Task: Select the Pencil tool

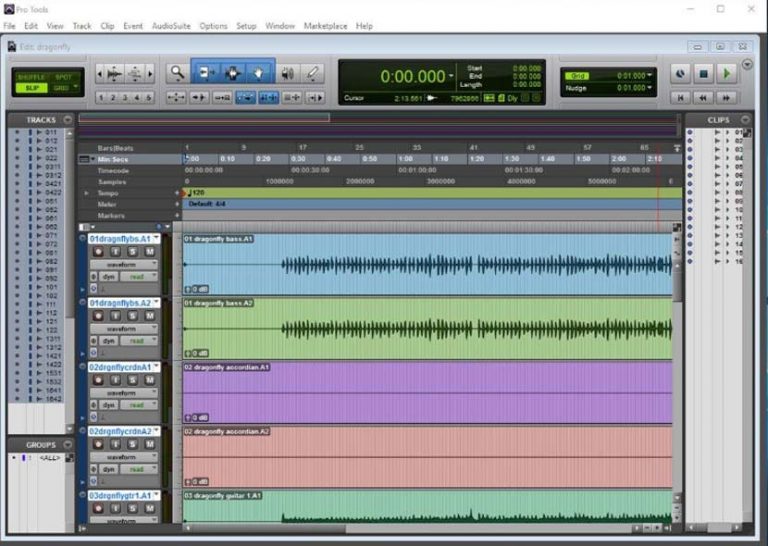Action: tap(312, 73)
